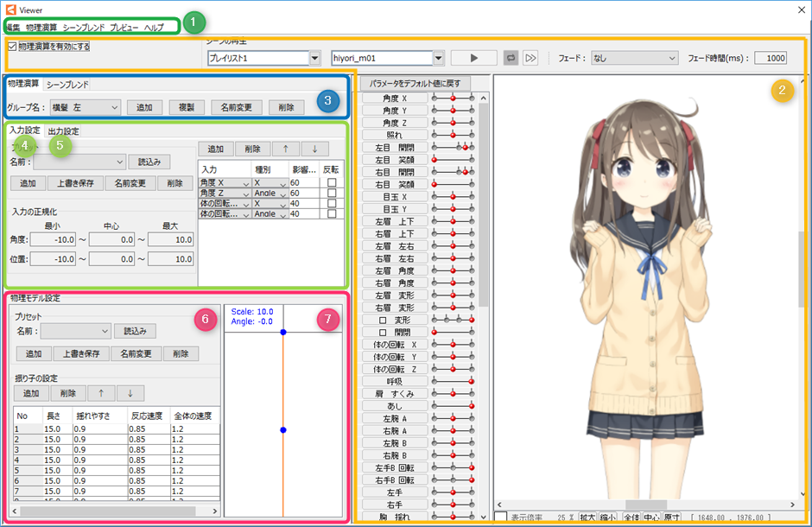Click 縮小 to zoom out the view
This screenshot has height=527, width=812.
click(608, 517)
